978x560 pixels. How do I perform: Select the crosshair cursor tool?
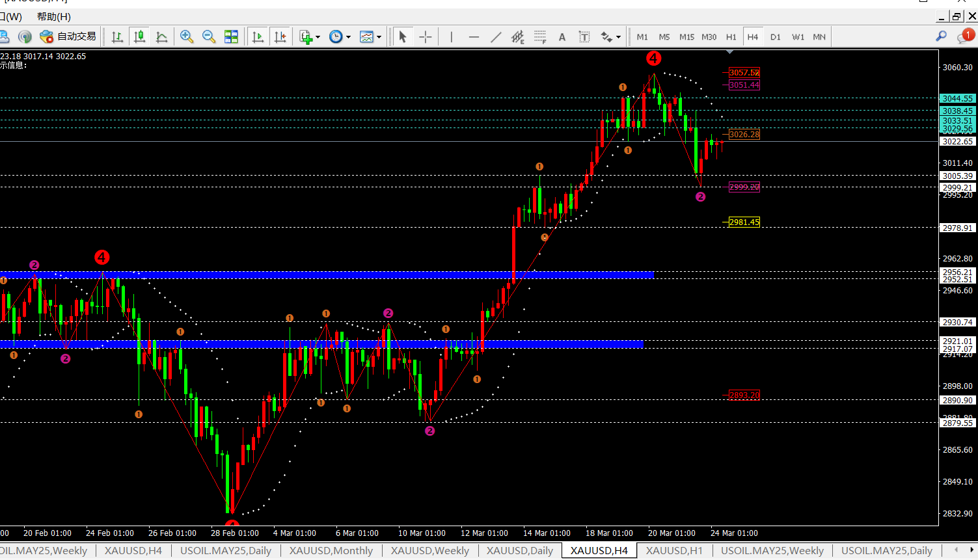(426, 37)
